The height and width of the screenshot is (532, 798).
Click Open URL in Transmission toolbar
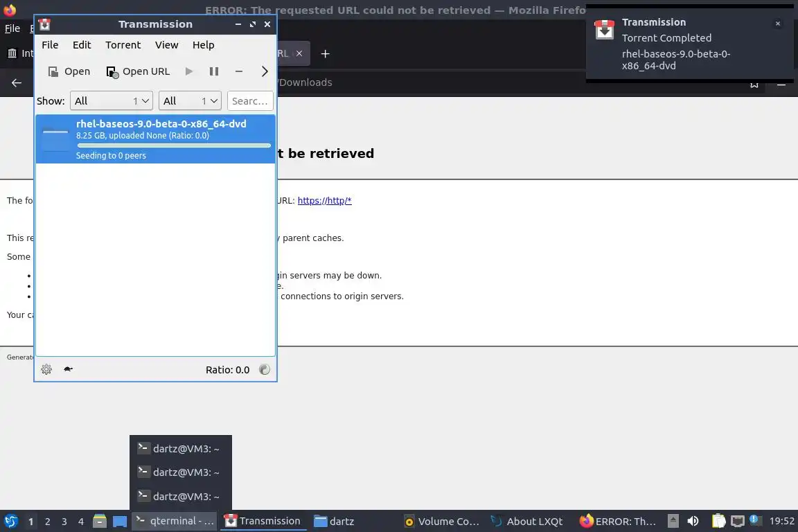(x=138, y=71)
